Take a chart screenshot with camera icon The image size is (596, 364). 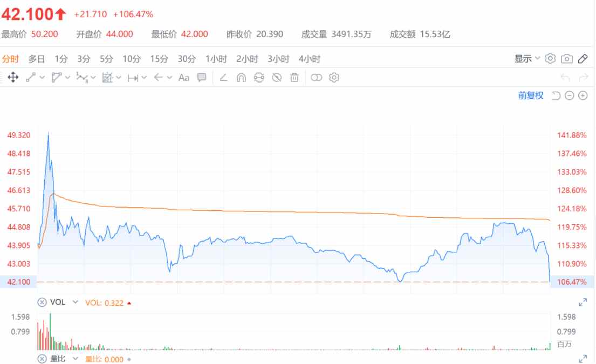[x=567, y=59]
